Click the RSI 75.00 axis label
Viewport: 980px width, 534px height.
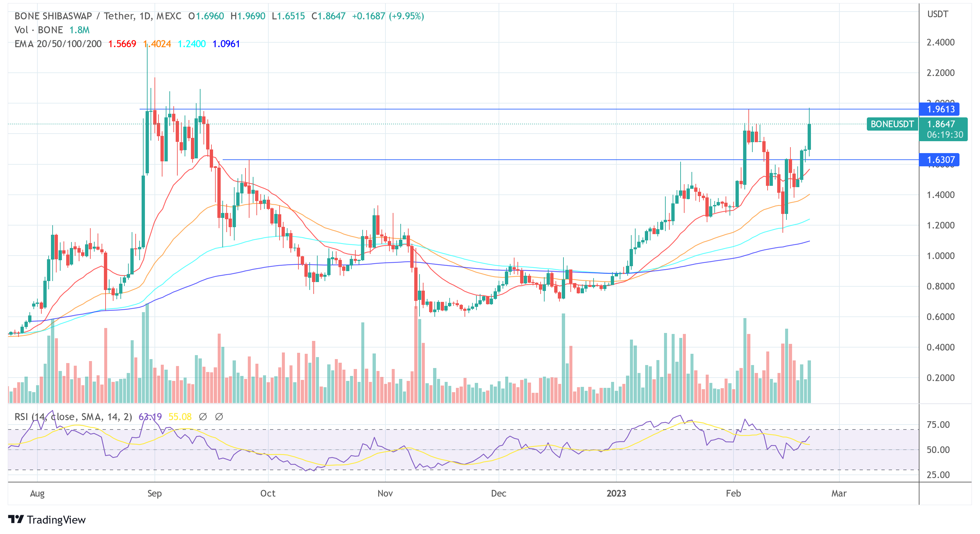938,425
